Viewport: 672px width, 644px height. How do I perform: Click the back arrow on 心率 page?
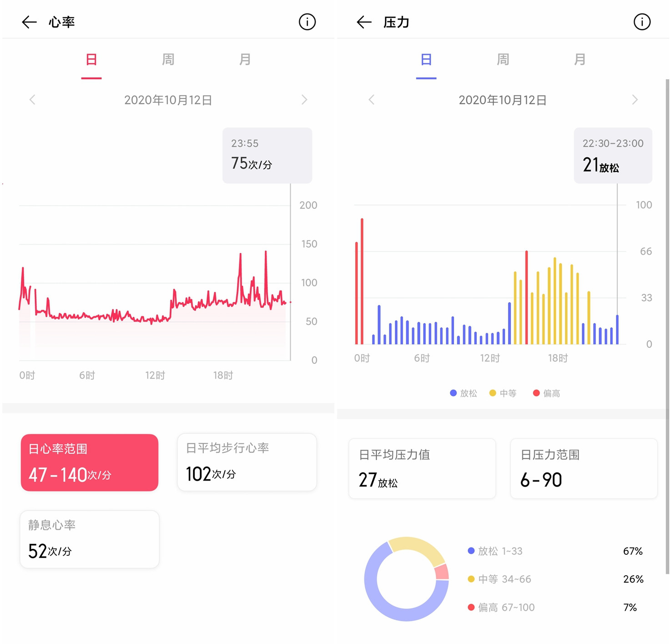tap(29, 21)
